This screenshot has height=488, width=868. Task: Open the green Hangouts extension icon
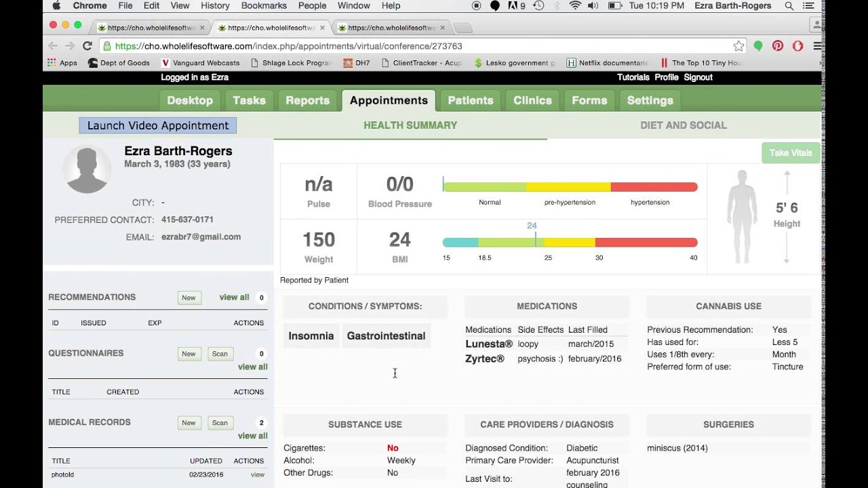pyautogui.click(x=758, y=46)
